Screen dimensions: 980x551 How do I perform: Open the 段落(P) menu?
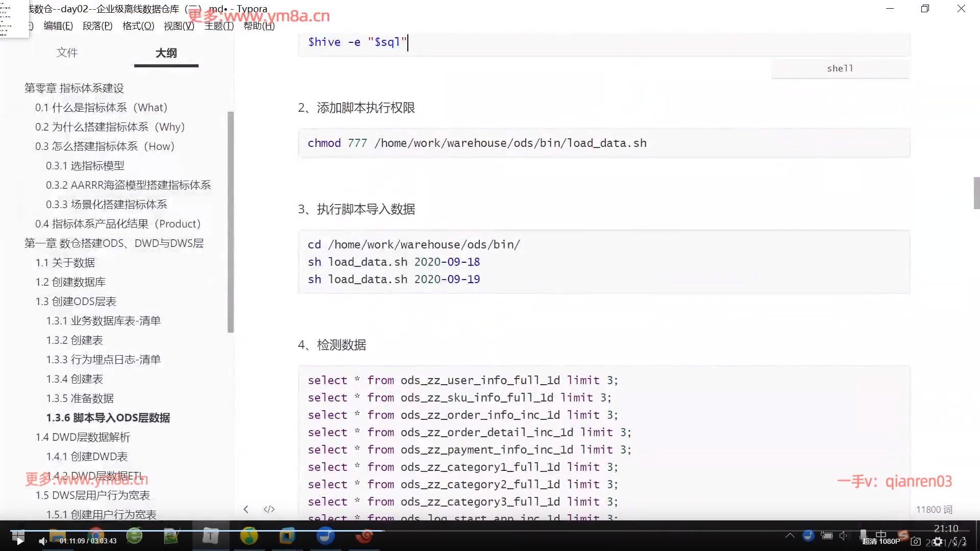(x=97, y=26)
